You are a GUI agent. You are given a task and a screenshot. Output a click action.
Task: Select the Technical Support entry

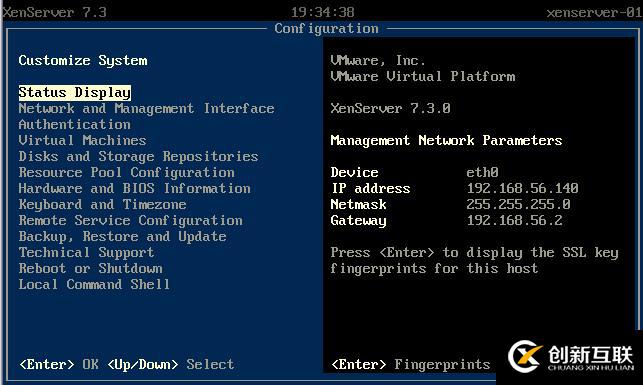(x=87, y=253)
